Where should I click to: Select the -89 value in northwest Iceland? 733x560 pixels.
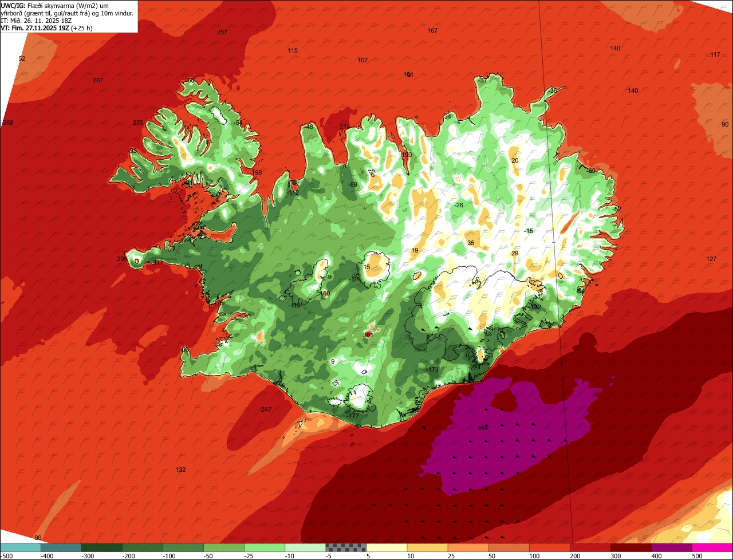coord(353,184)
